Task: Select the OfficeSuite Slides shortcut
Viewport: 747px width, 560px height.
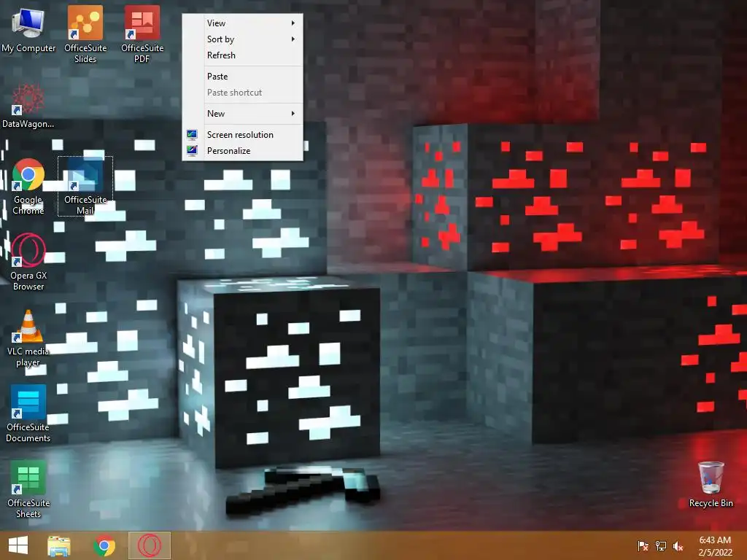Action: click(x=85, y=34)
